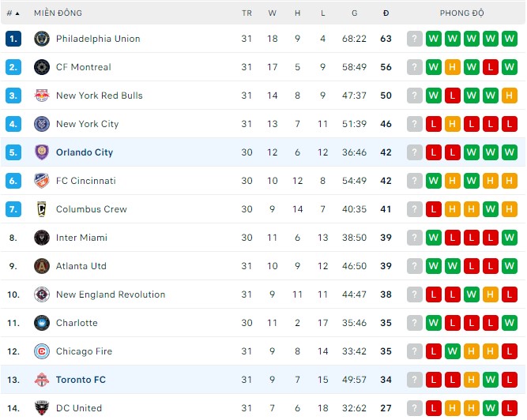
Task: Open the New York City team link
Action: point(87,124)
